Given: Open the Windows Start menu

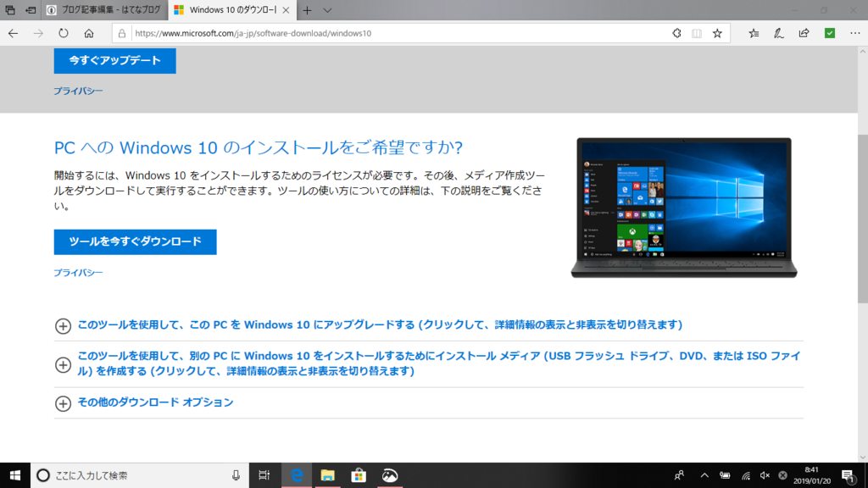Looking at the screenshot, I should click(x=15, y=475).
